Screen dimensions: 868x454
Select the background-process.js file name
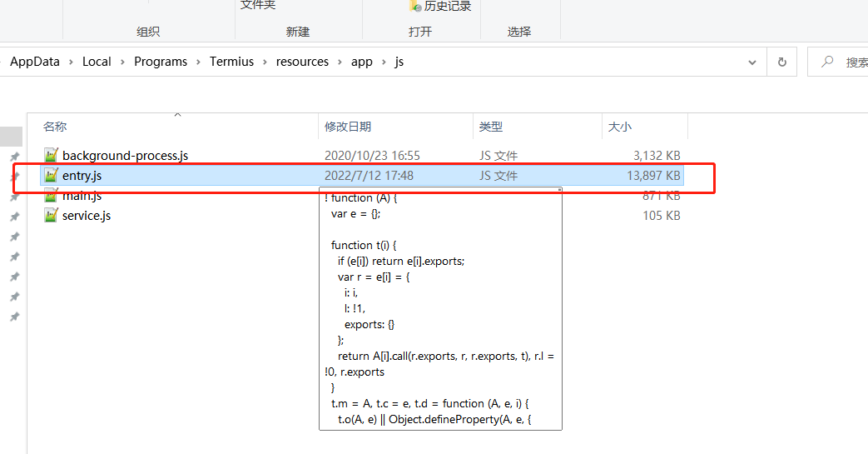125,156
